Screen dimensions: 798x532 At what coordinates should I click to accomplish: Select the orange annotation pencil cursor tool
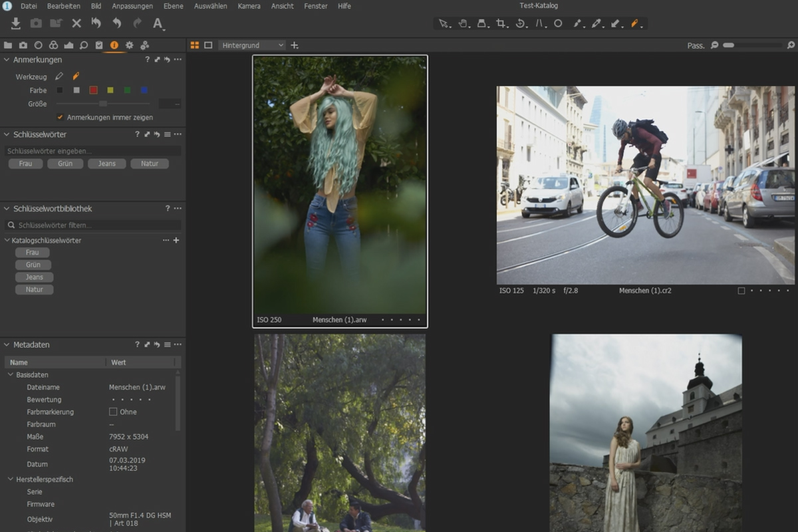[x=634, y=23]
